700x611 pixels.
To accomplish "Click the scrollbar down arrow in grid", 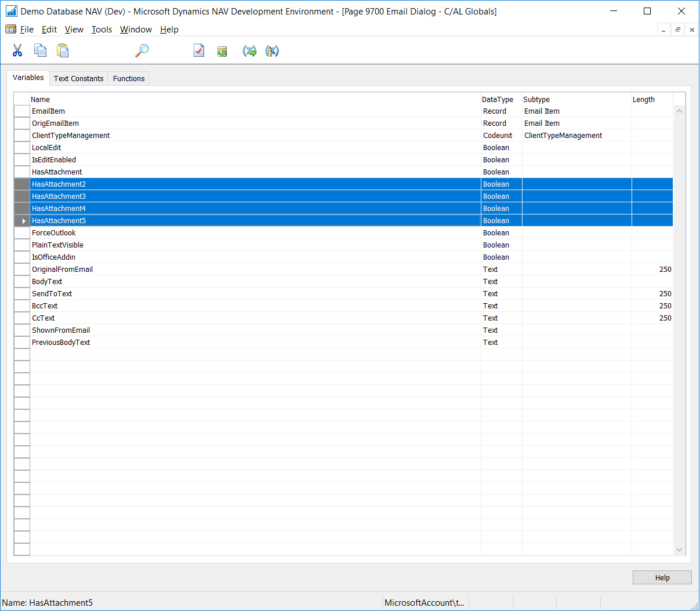I will [x=679, y=550].
